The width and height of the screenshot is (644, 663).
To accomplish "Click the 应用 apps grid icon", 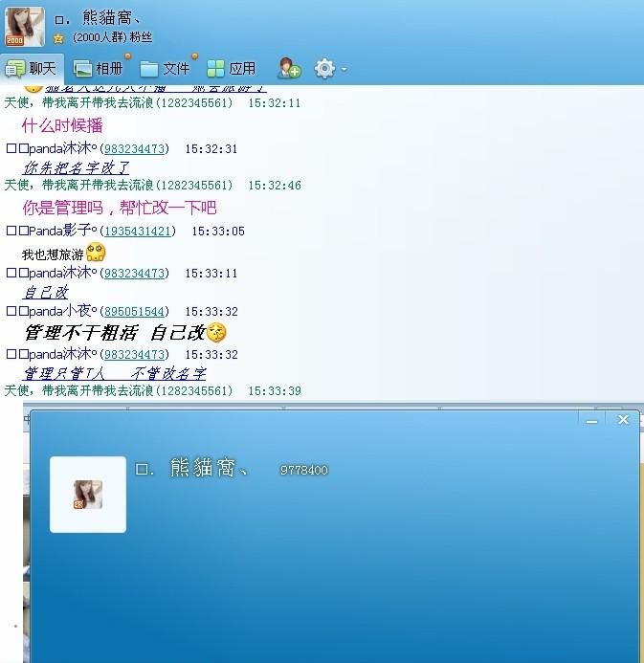I will [215, 69].
